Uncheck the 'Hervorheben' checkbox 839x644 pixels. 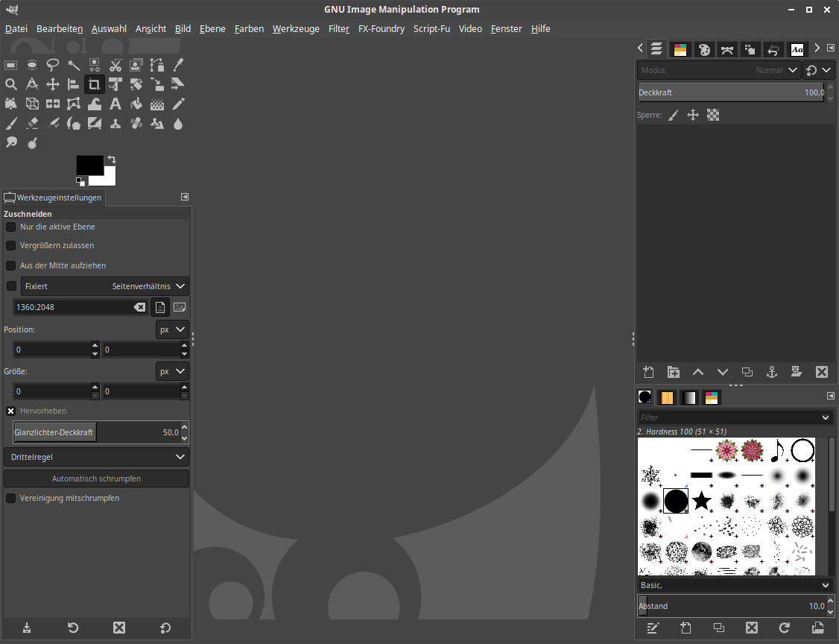click(x=11, y=411)
